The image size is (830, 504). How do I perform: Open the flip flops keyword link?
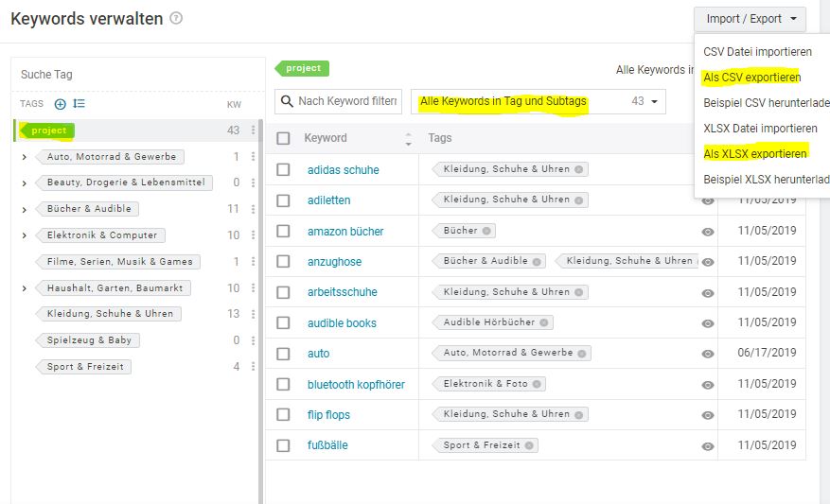tap(328, 415)
